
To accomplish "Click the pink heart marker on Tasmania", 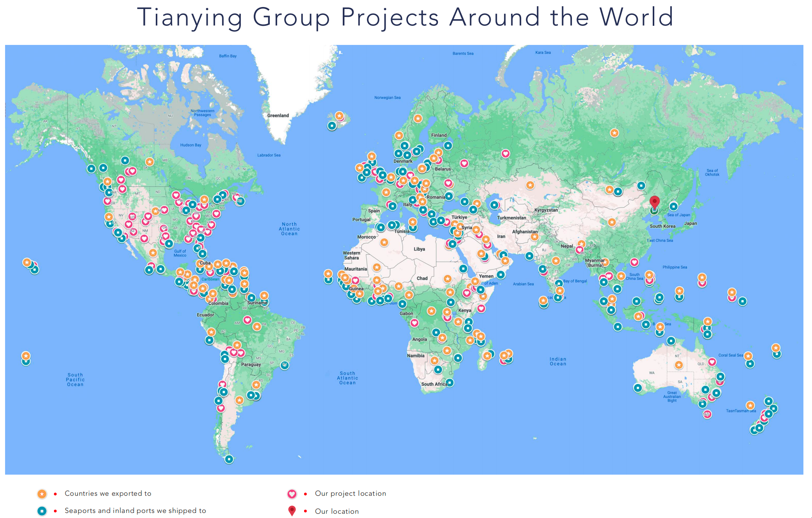I will tap(707, 414).
